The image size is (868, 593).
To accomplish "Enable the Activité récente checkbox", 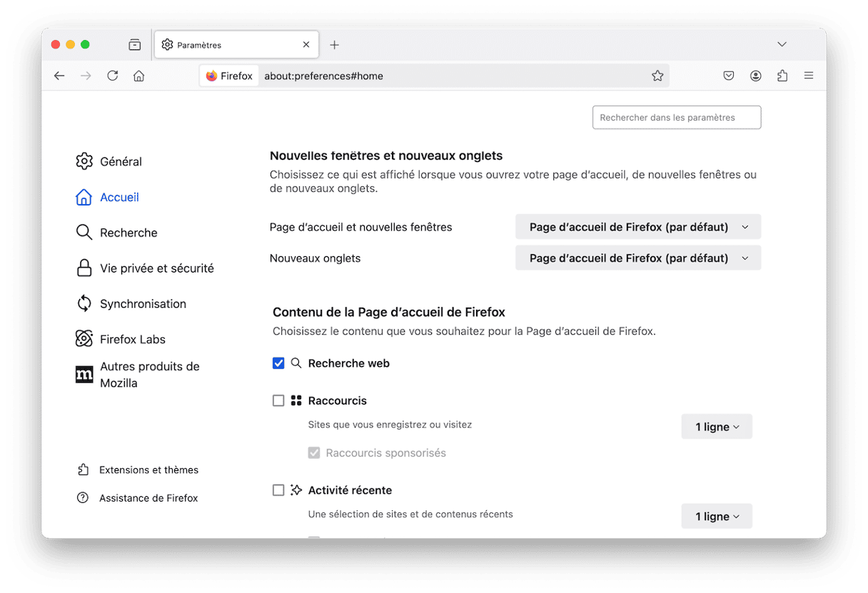I will point(278,490).
